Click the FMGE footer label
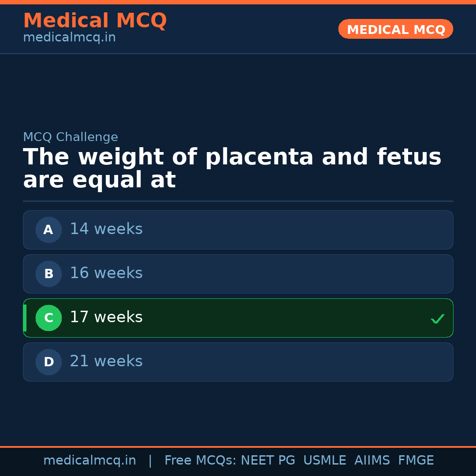This screenshot has width=476, height=476. [x=416, y=461]
